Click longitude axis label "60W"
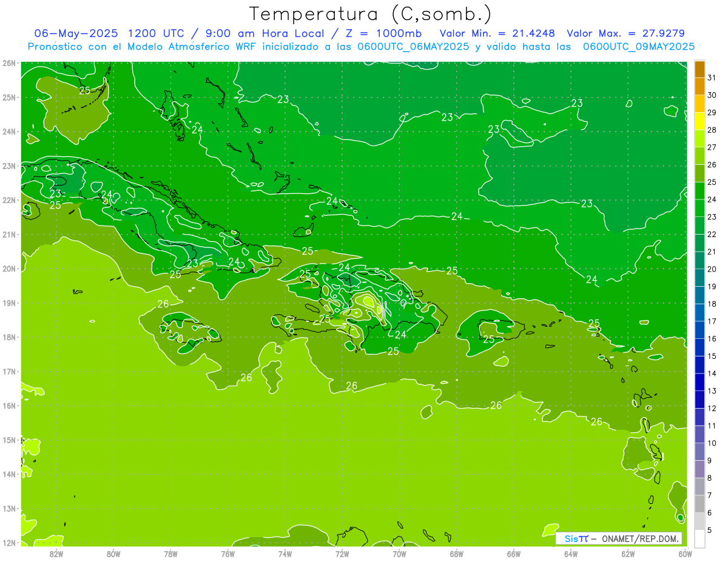Viewport: 728px width, 562px height. click(x=685, y=554)
